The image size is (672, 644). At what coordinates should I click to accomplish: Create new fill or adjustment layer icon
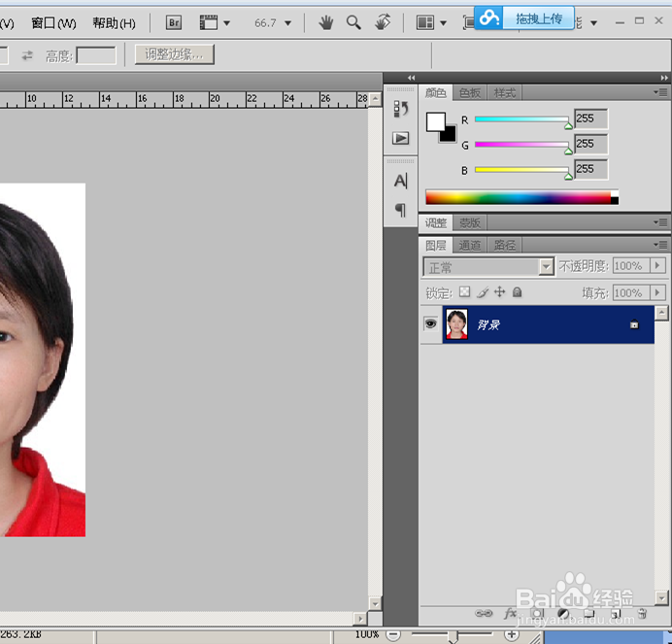[563, 614]
